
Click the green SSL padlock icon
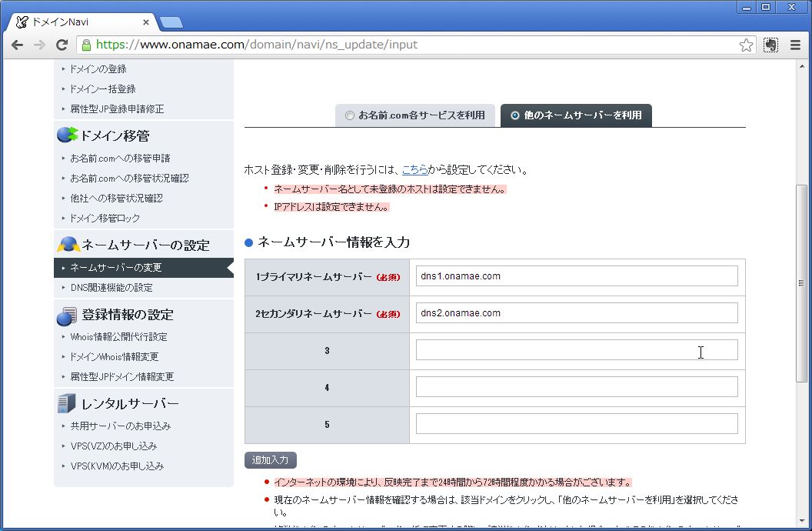point(86,45)
